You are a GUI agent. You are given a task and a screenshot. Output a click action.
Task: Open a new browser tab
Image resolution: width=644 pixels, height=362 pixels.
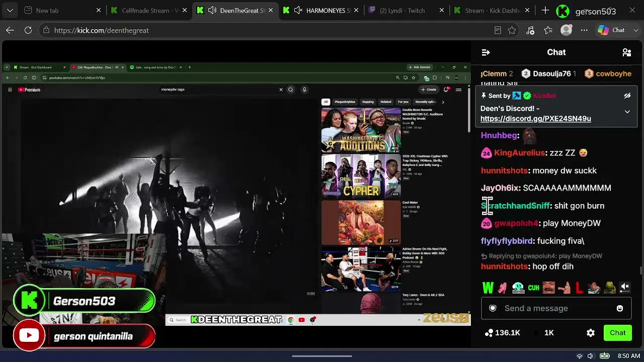(x=545, y=11)
